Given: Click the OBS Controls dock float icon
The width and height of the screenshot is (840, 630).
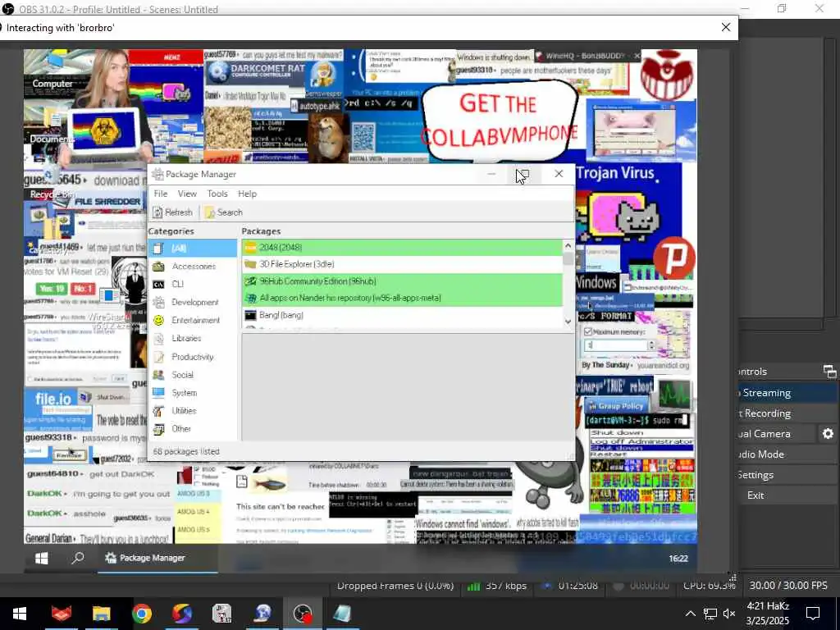Looking at the screenshot, I should click(x=829, y=372).
